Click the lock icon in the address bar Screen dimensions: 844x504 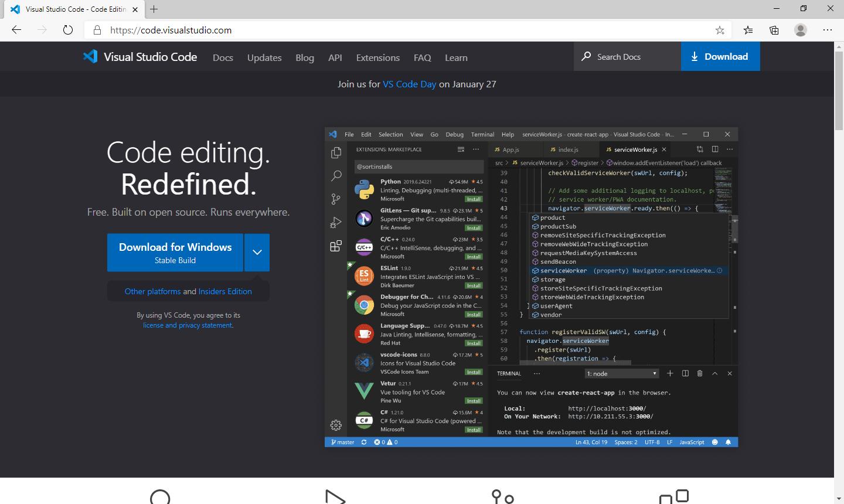[x=98, y=30]
